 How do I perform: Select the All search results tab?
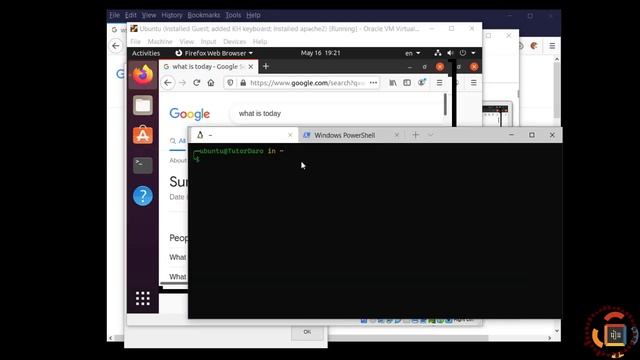178,141
